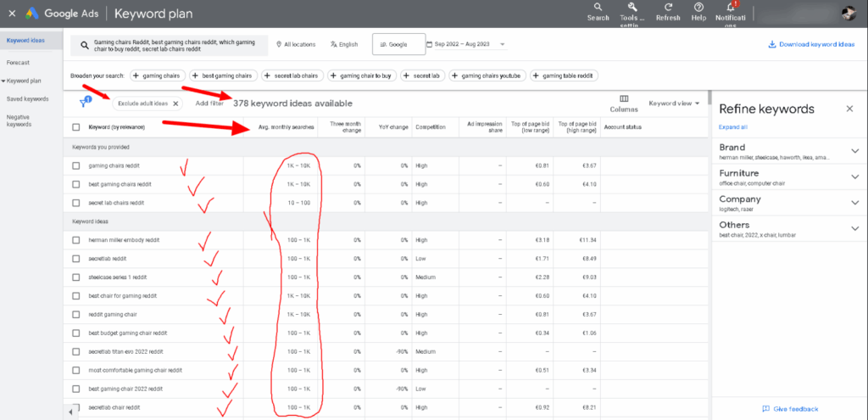
Task: Add 'gaming chairs youtube' suggestion chip
Action: (487, 76)
